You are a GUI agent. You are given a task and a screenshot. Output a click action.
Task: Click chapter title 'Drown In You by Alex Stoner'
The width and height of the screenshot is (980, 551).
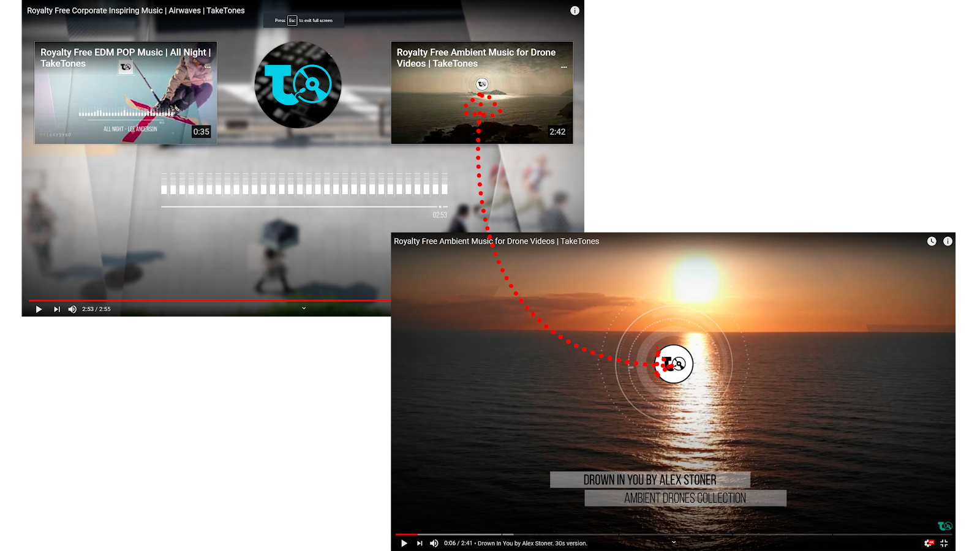(x=532, y=543)
